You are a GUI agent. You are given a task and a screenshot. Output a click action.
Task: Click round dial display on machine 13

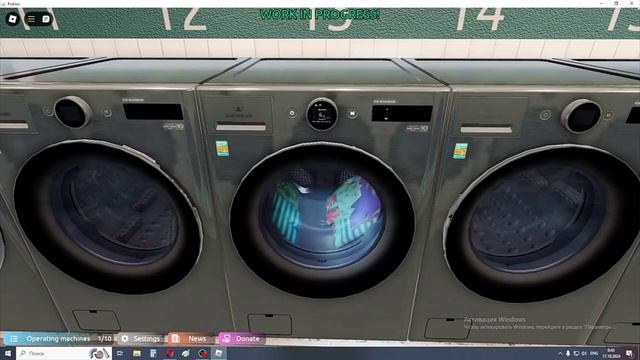pyautogui.click(x=322, y=114)
